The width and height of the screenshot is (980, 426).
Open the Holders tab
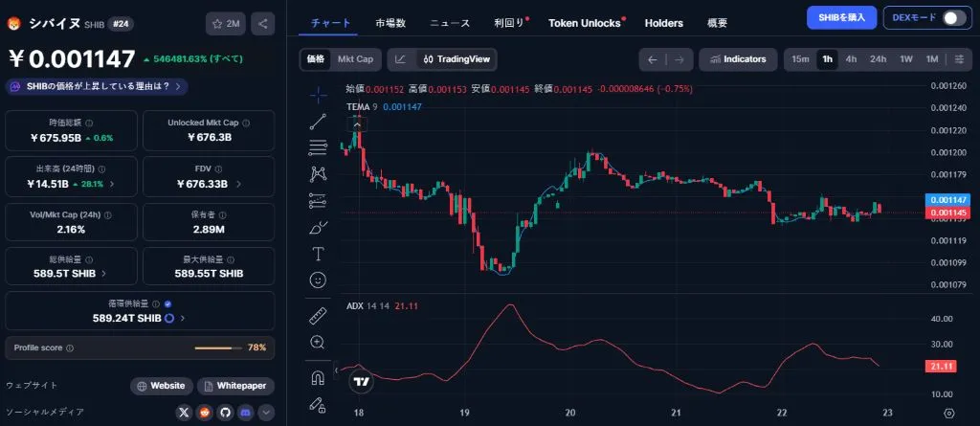pyautogui.click(x=664, y=23)
